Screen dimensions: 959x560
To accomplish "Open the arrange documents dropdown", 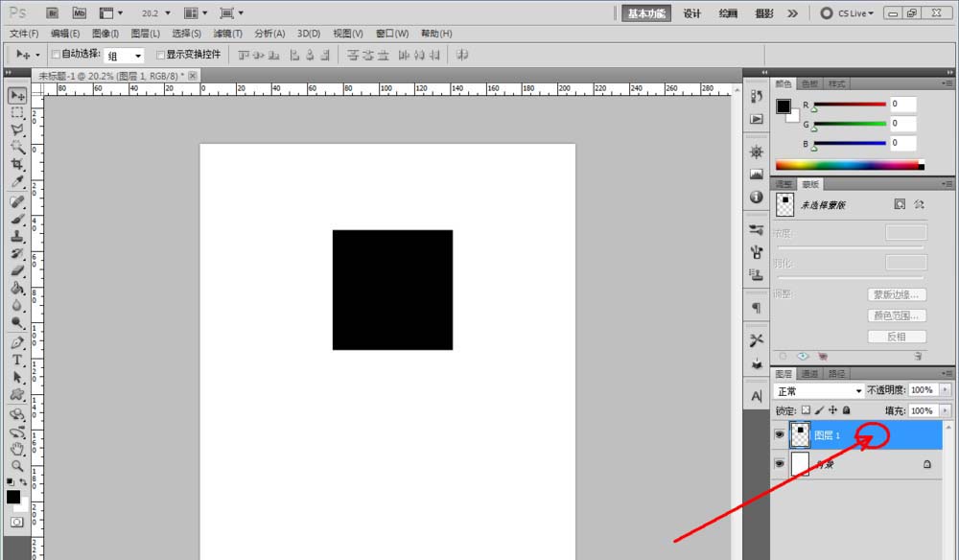I will point(196,12).
